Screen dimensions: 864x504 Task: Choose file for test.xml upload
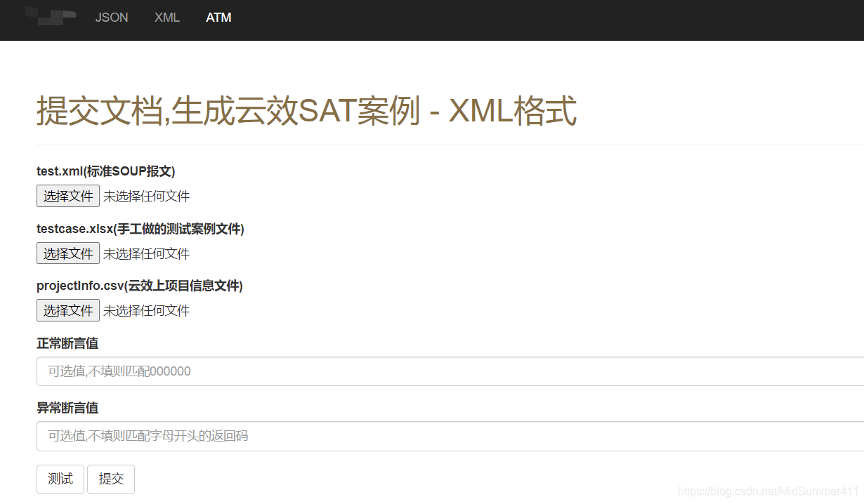point(68,196)
